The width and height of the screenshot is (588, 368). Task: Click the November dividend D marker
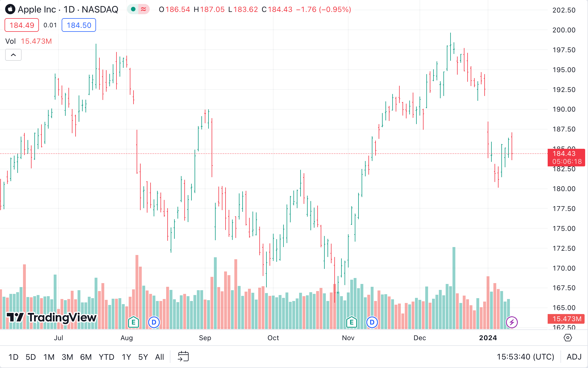pyautogui.click(x=372, y=322)
